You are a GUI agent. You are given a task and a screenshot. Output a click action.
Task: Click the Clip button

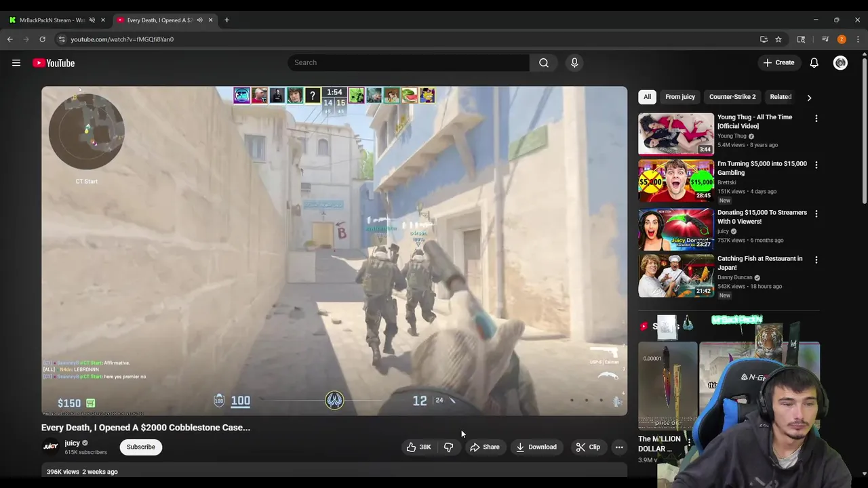click(588, 447)
